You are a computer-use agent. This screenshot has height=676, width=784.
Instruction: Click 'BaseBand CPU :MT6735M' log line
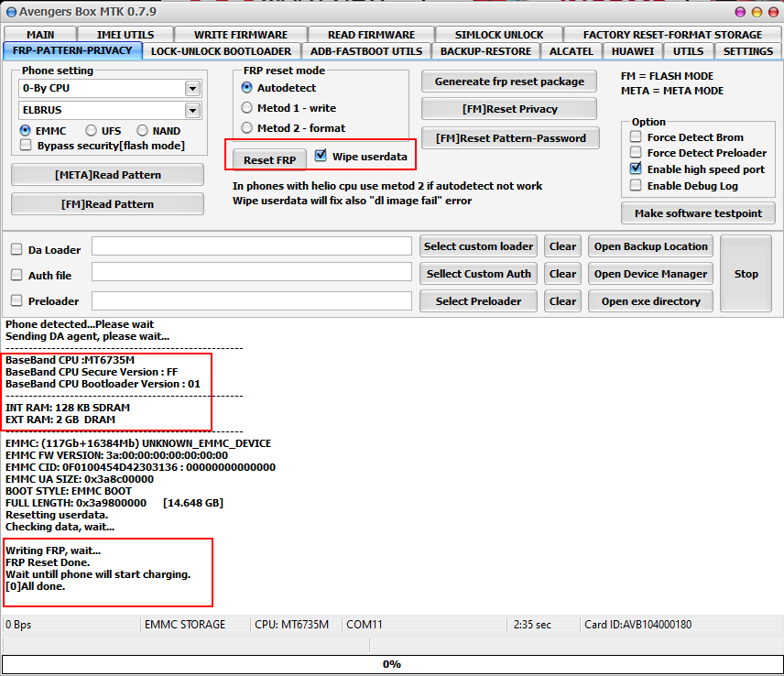pos(70,360)
